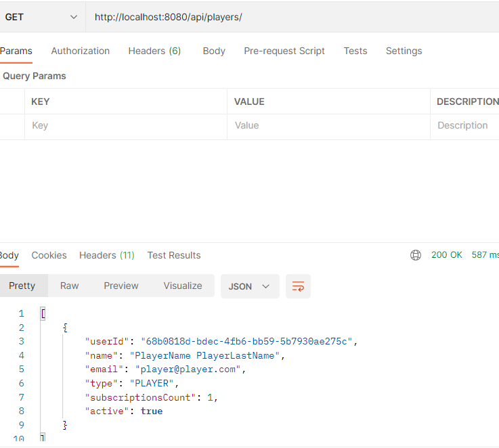The image size is (499, 448).
Task: Click the "PlayerName PlayerLastName" value
Action: point(204,355)
